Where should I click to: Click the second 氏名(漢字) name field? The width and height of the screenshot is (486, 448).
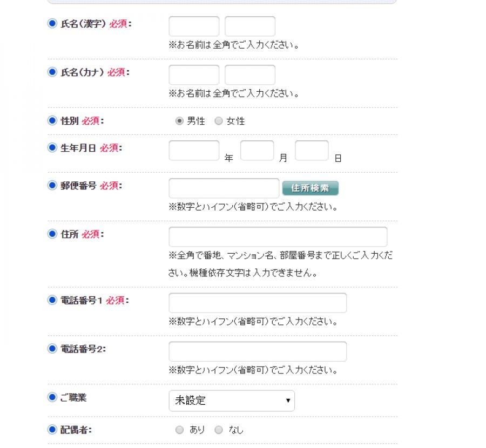[250, 26]
